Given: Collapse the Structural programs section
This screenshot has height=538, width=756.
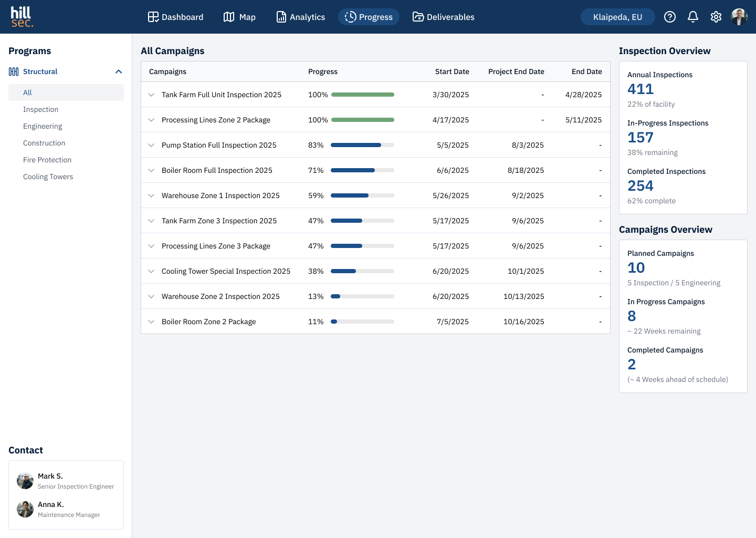Looking at the screenshot, I should (x=119, y=71).
